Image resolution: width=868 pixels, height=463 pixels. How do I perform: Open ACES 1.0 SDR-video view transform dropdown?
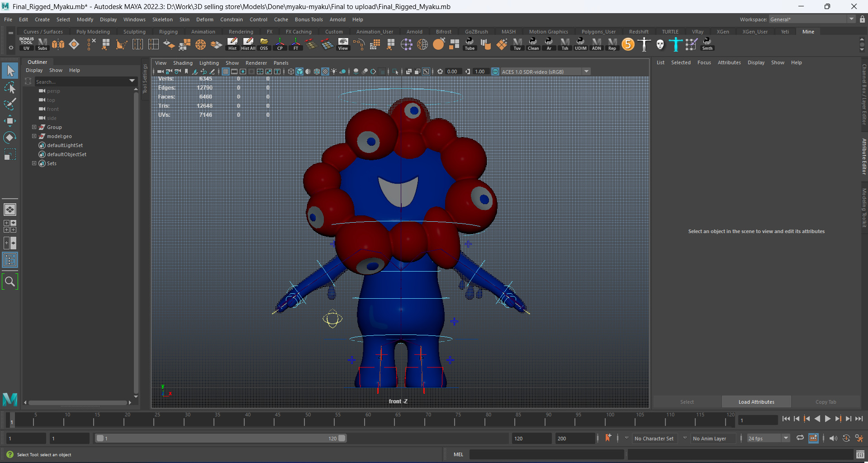tap(545, 72)
